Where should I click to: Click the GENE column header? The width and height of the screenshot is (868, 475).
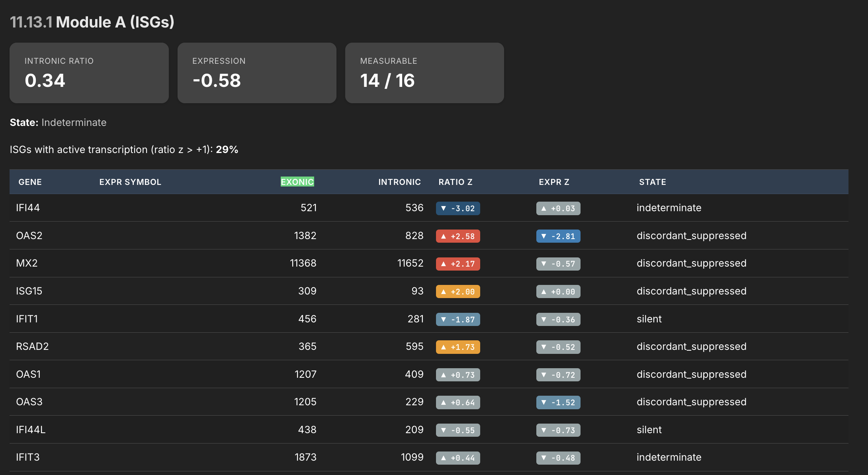point(30,182)
